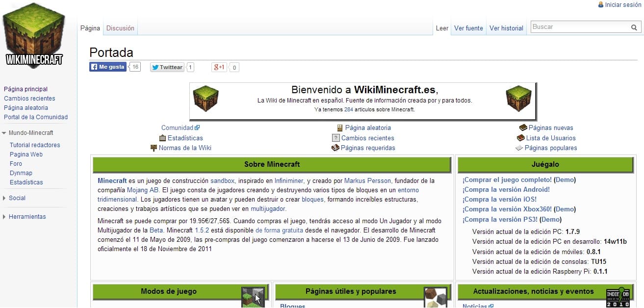This screenshot has width=644, height=308.
Task: Click the book icon beside Lista de Usuarios
Action: click(x=521, y=138)
